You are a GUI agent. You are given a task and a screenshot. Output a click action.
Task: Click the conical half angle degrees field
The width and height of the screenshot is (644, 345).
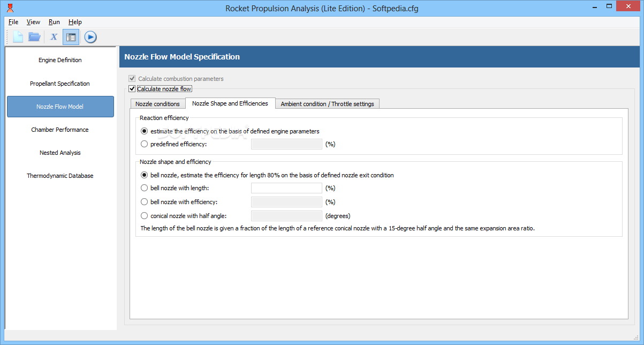(286, 216)
